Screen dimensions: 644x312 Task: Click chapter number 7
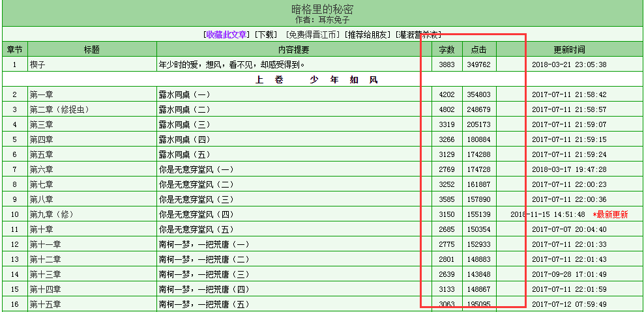point(15,169)
